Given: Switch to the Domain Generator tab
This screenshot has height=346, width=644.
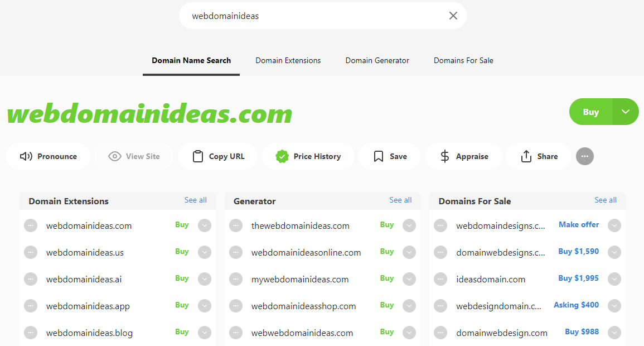Looking at the screenshot, I should [377, 60].
